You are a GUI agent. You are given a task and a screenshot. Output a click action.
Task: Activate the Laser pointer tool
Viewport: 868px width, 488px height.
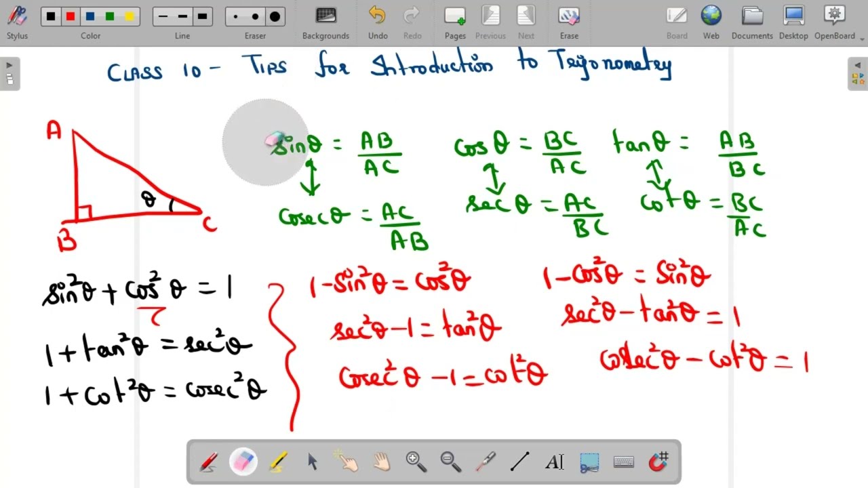pyautogui.click(x=486, y=462)
